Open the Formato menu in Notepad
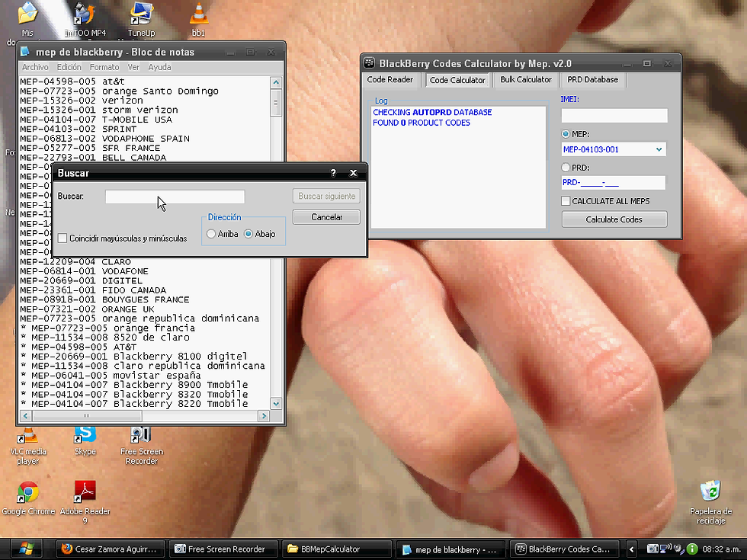Image resolution: width=747 pixels, height=560 pixels. [x=104, y=67]
